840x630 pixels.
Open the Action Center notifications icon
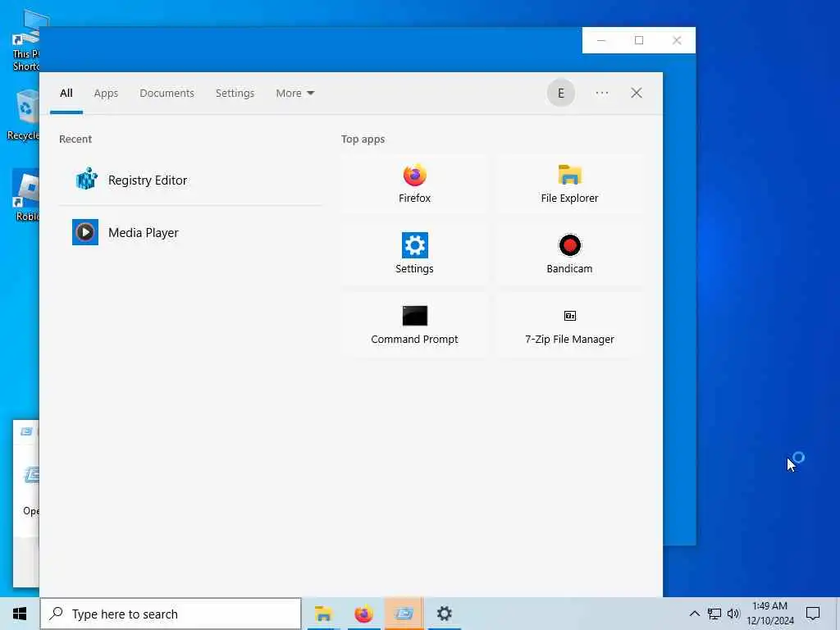coord(813,614)
